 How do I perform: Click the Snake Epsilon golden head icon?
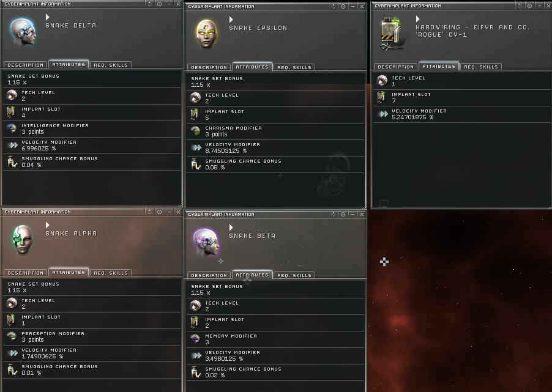[206, 34]
